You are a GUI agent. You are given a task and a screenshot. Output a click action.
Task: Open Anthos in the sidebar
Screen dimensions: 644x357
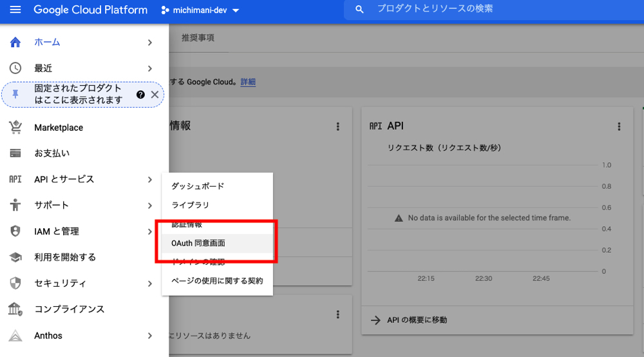click(48, 336)
